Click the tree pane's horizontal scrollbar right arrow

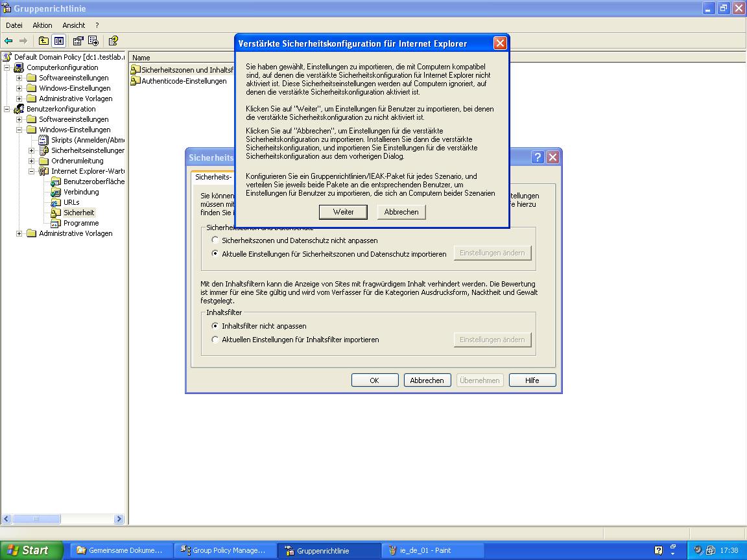click(x=119, y=519)
